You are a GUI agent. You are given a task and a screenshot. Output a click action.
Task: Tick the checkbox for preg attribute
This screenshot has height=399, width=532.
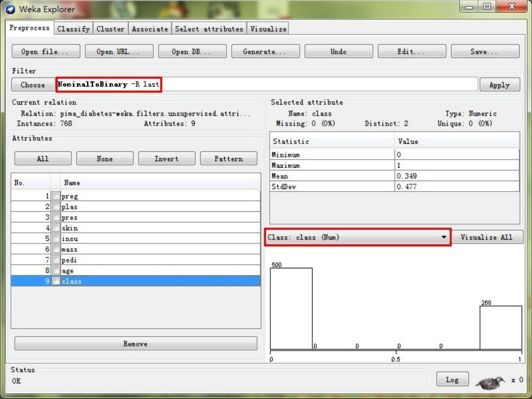pos(56,196)
